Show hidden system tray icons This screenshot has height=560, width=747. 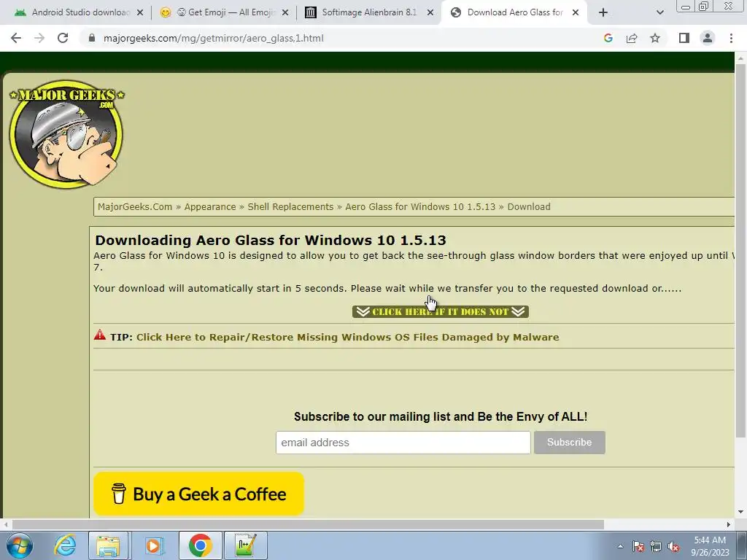pos(620,547)
